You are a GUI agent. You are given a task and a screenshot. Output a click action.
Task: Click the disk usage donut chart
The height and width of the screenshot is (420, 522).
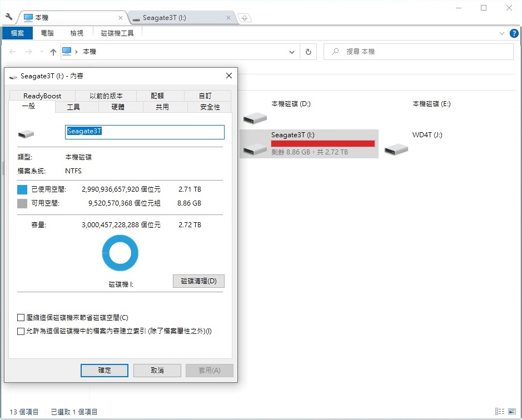pyautogui.click(x=120, y=253)
